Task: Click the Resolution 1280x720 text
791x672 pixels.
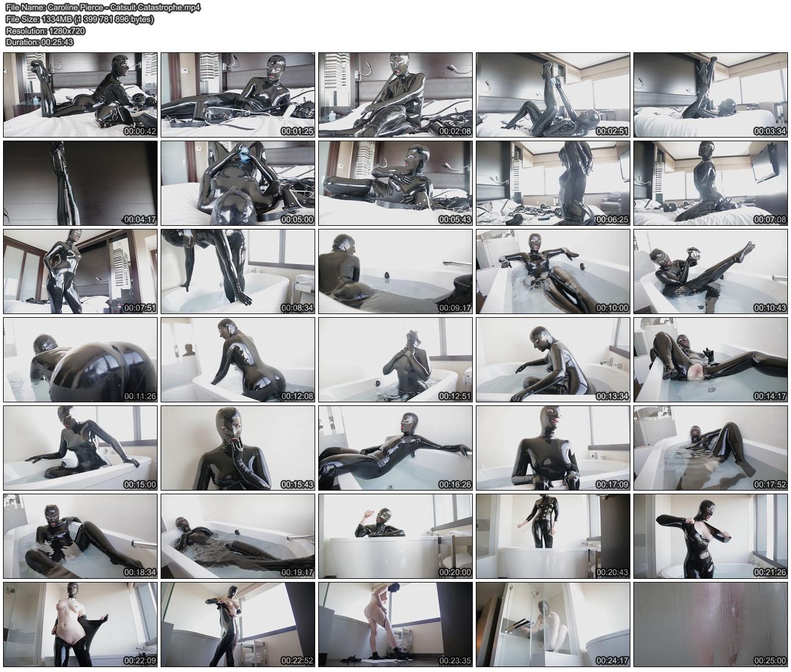Action: 45,30
